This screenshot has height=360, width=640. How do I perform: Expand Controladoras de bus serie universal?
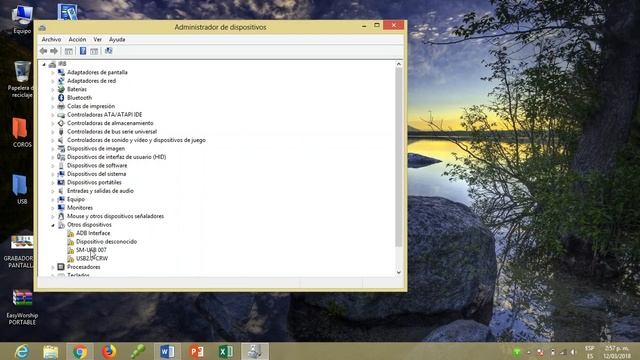tap(53, 132)
